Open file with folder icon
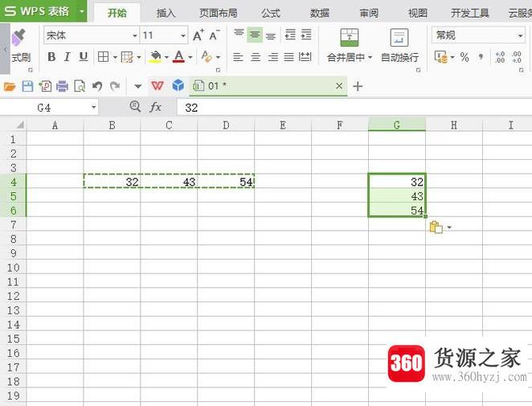This screenshot has height=406, width=532. coord(10,87)
